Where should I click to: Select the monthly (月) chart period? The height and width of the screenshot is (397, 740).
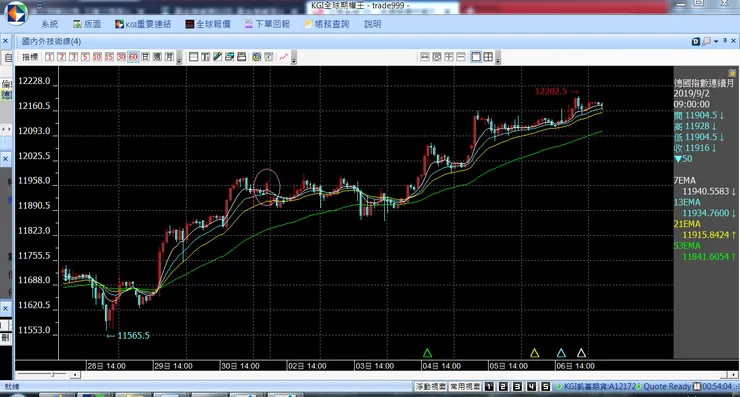pyautogui.click(x=169, y=57)
